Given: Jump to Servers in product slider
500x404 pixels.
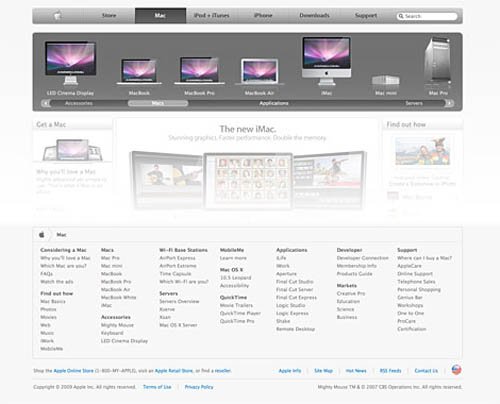Looking at the screenshot, I should [x=414, y=103].
